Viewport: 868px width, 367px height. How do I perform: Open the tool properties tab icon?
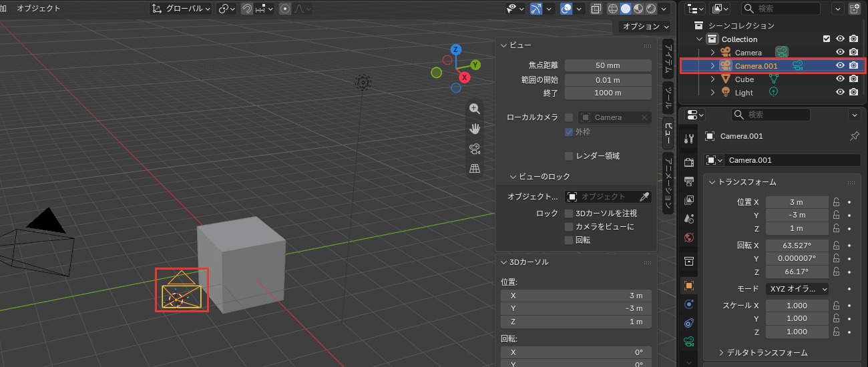pos(689,138)
